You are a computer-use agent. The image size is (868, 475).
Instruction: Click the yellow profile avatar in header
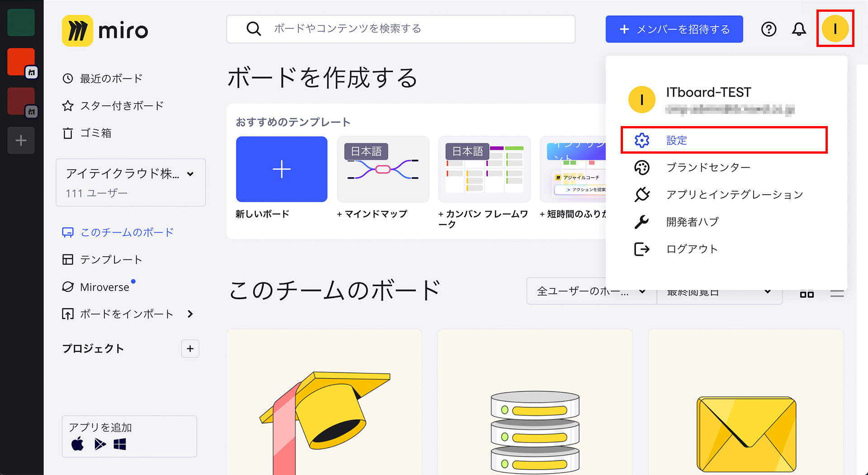[835, 29]
